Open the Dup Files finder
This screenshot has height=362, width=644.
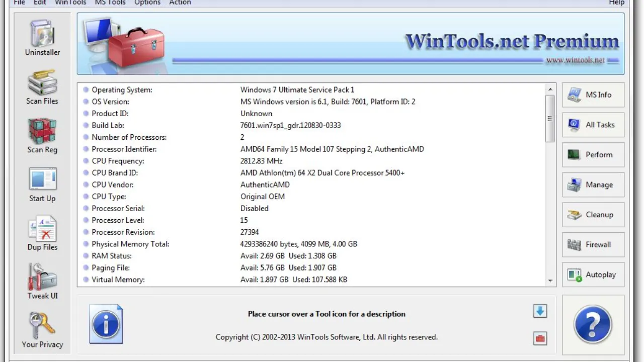(x=43, y=233)
